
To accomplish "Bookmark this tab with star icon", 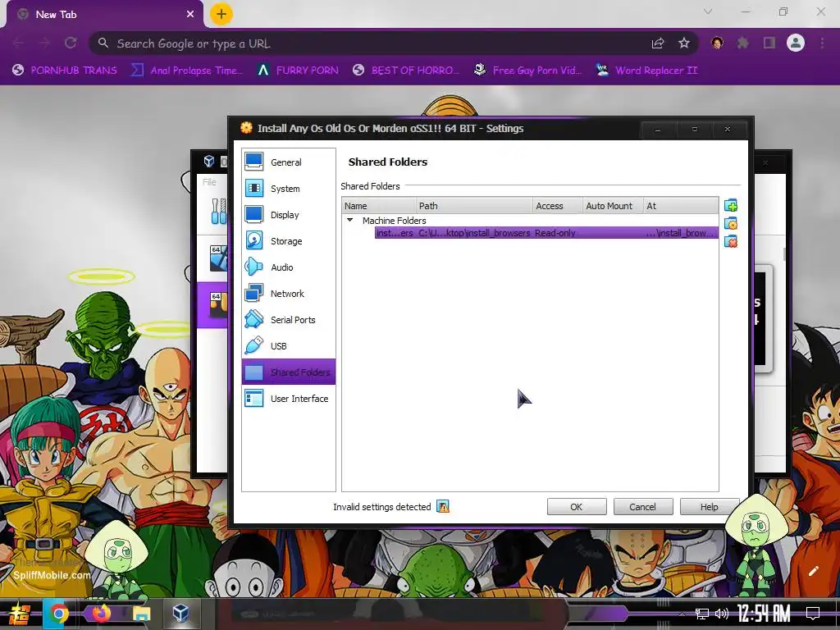I will pyautogui.click(x=684, y=43).
